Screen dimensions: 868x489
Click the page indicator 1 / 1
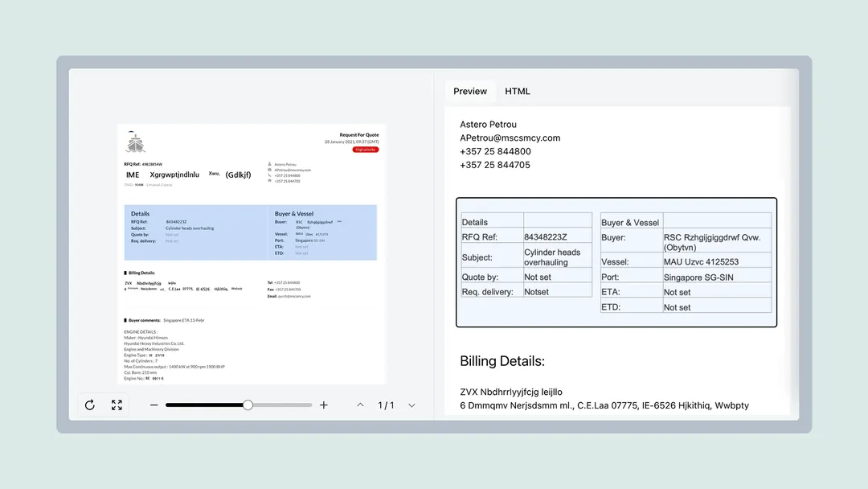[x=386, y=405]
